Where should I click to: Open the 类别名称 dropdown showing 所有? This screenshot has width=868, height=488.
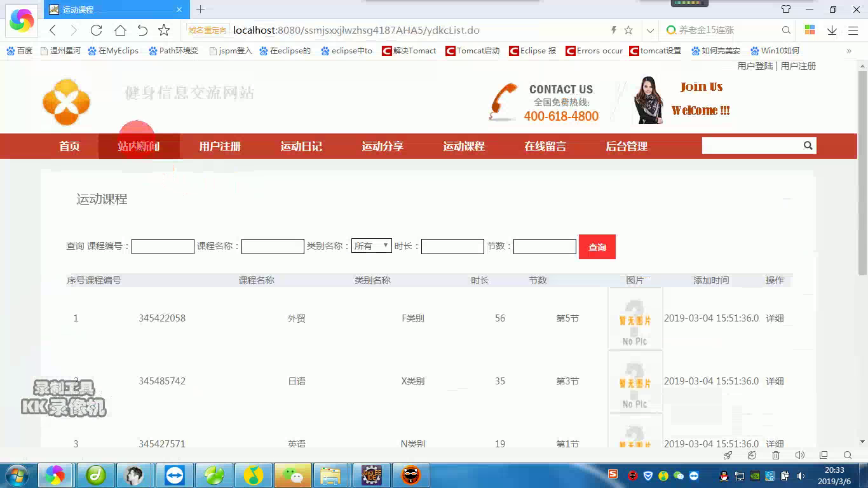[x=372, y=246]
